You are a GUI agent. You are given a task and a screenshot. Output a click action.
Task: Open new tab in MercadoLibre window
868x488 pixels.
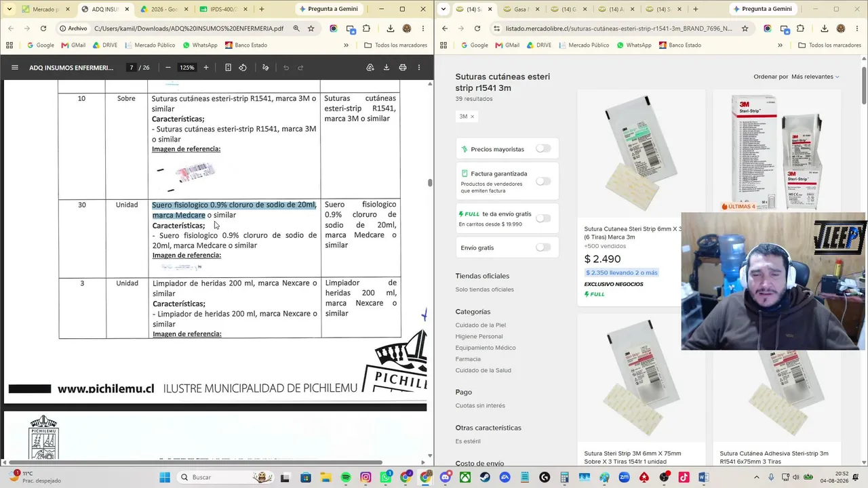pyautogui.click(x=696, y=9)
